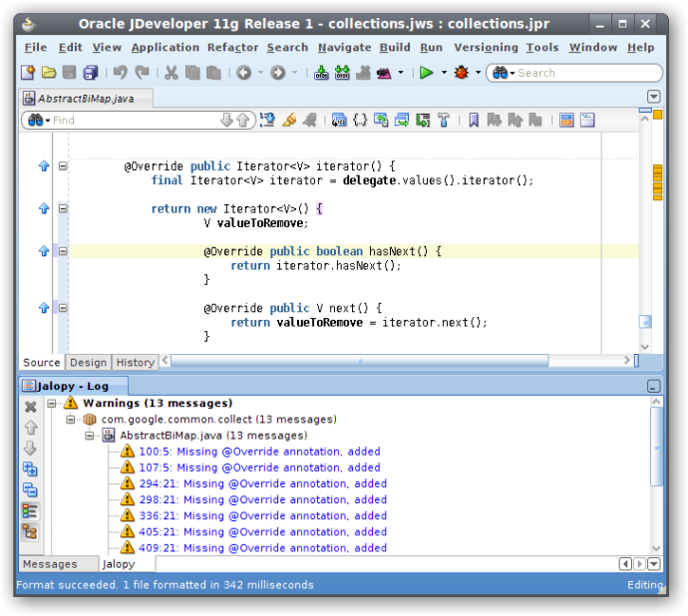Open the File menu

pyautogui.click(x=36, y=48)
